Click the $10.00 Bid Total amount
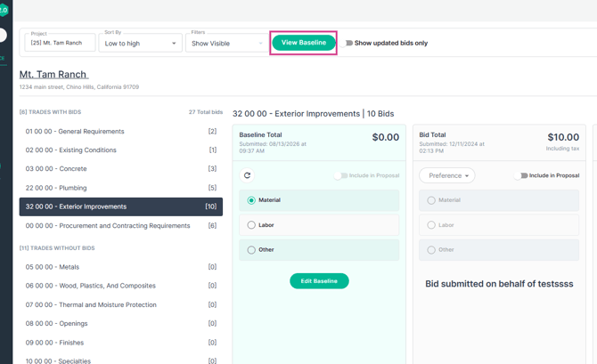This screenshot has height=364, width=597. [x=563, y=137]
